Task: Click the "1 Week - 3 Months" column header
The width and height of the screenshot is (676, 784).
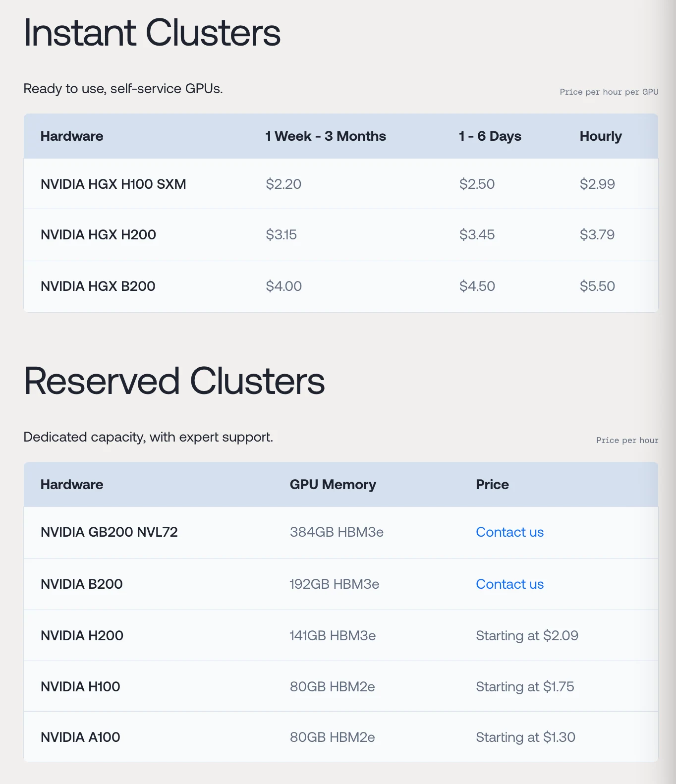Action: coord(325,136)
